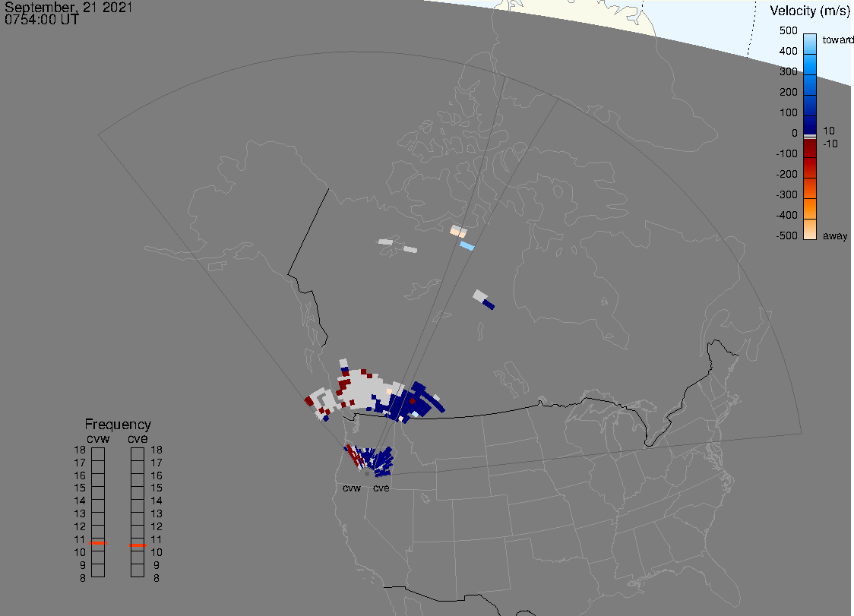Click the -300 velocity tick label
854x616 pixels.
pyautogui.click(x=786, y=195)
